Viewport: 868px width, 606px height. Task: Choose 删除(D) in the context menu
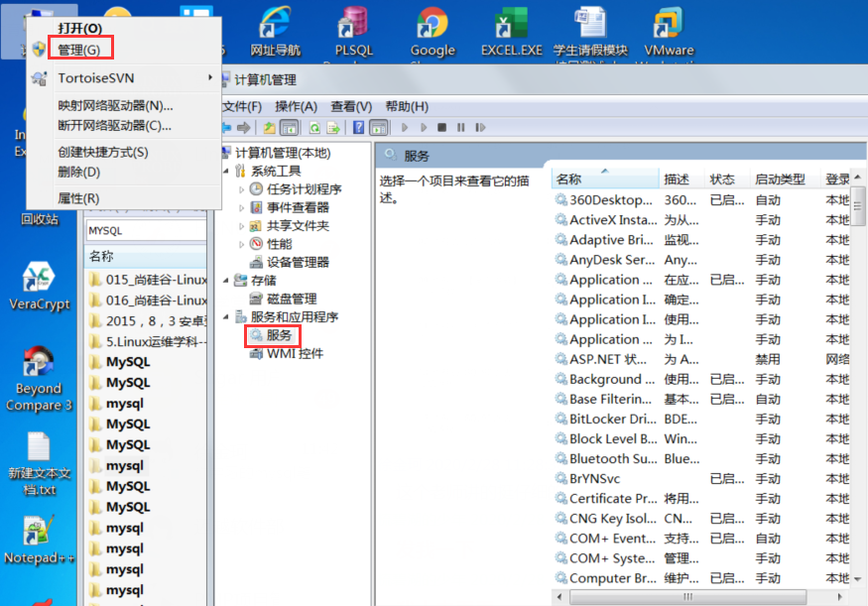click(x=79, y=172)
